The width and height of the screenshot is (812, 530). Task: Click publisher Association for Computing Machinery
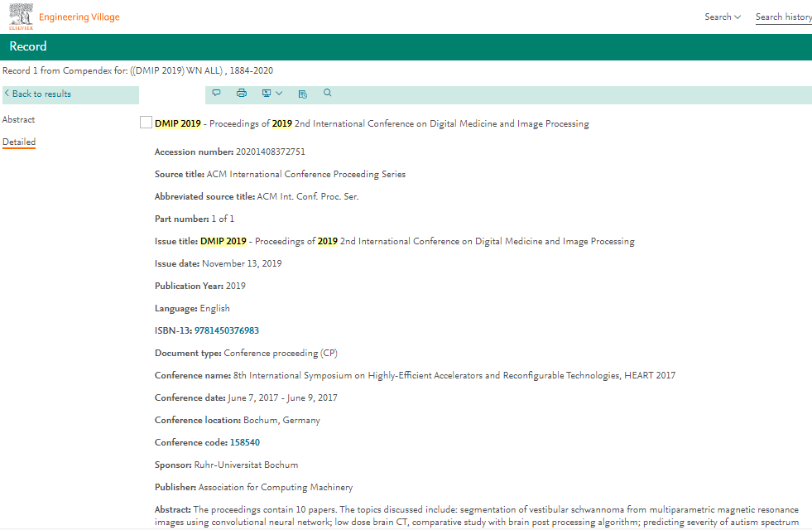pos(276,488)
